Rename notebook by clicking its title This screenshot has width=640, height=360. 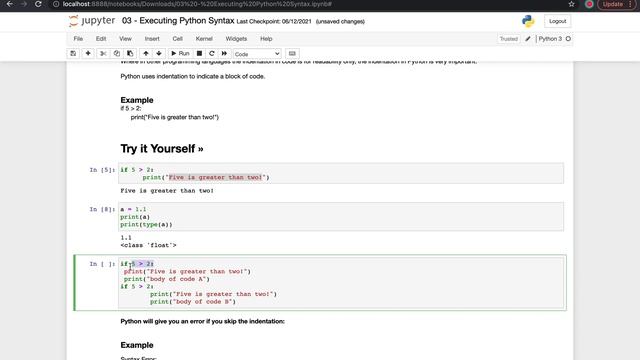tap(178, 21)
